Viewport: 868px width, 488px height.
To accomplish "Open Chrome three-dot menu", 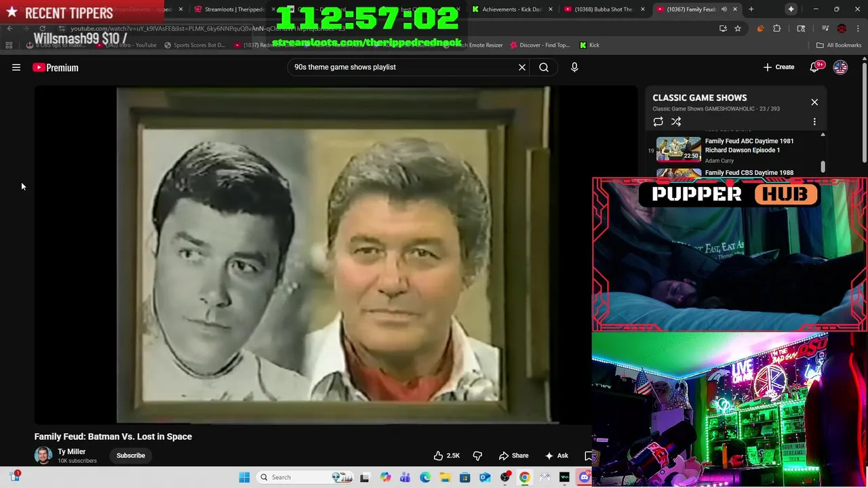I will (x=858, y=28).
